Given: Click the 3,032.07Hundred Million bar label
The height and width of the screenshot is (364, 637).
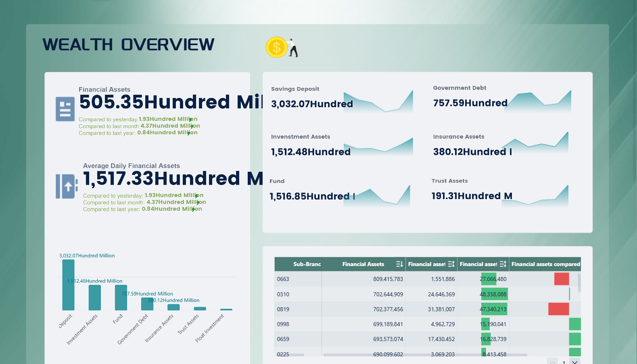Looking at the screenshot, I should coord(87,256).
